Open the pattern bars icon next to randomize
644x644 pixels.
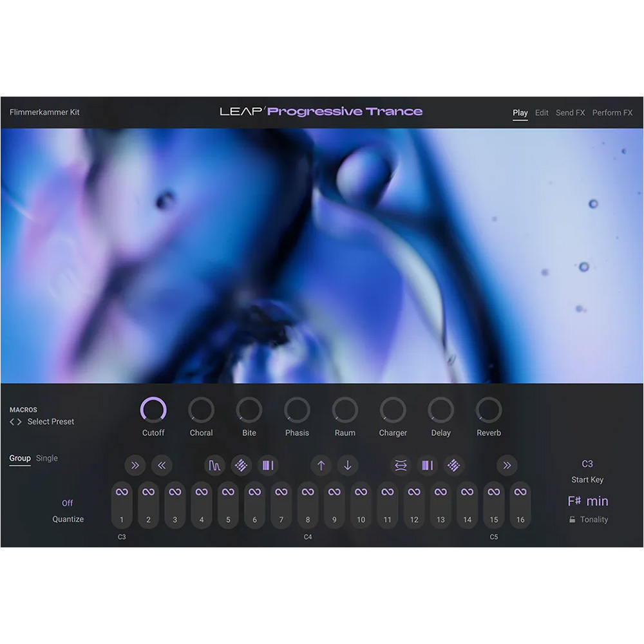(x=268, y=466)
